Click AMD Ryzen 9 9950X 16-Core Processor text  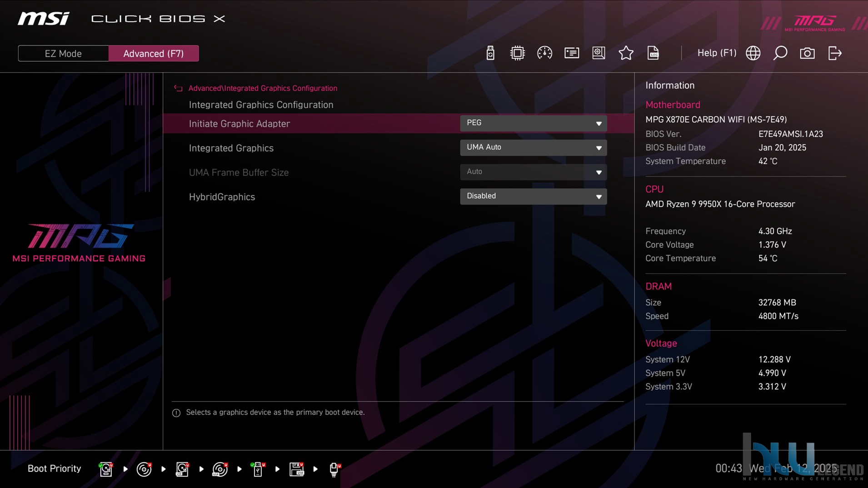pos(720,204)
